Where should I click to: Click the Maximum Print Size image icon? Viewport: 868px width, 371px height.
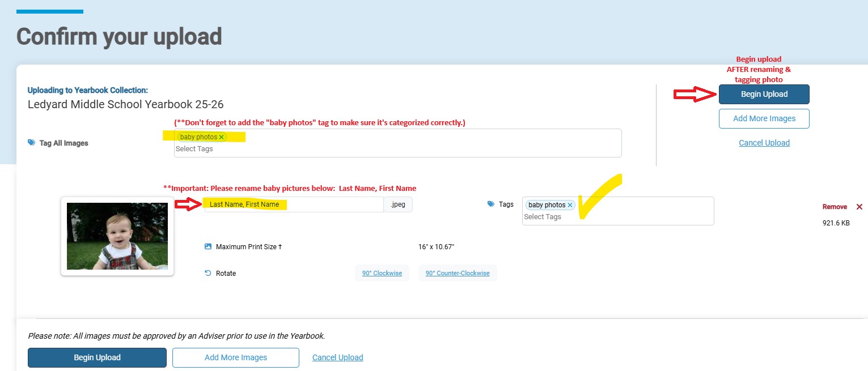(x=208, y=247)
